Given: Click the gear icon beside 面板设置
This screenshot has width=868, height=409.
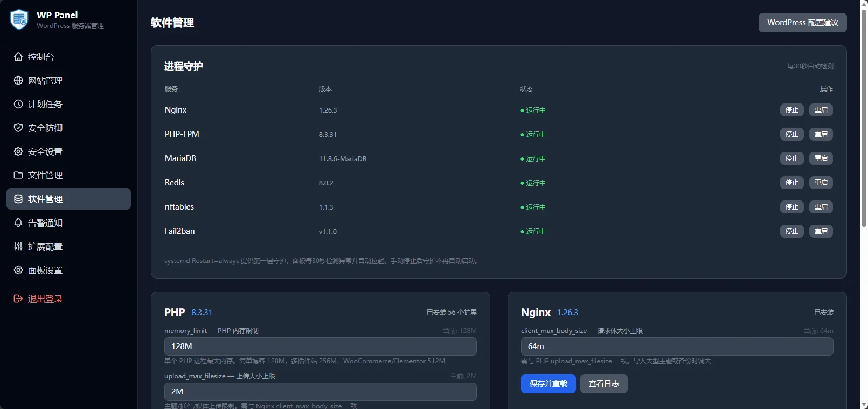Looking at the screenshot, I should tap(18, 270).
